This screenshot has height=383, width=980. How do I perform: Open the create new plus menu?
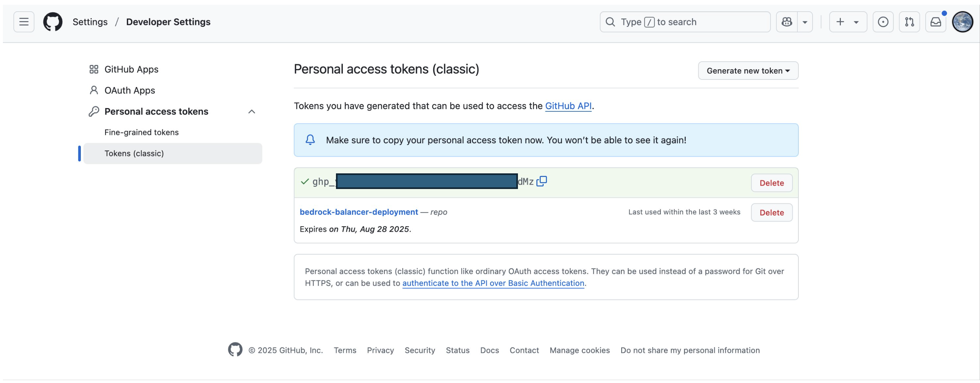848,22
